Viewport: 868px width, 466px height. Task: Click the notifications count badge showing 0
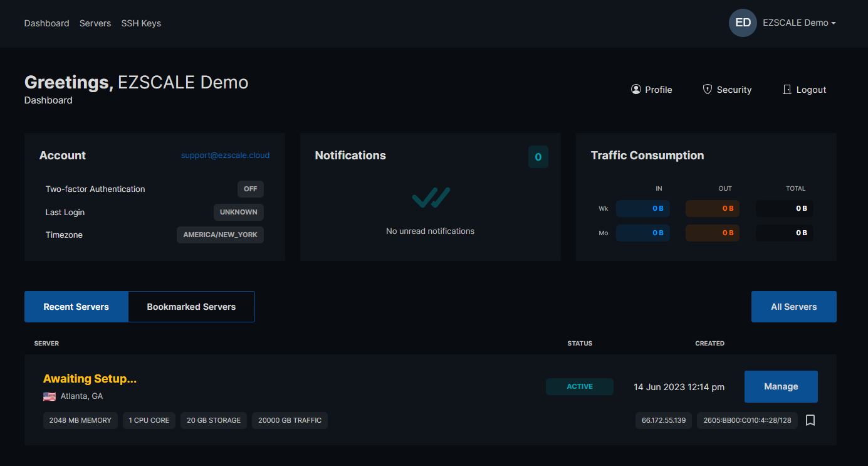coord(538,157)
